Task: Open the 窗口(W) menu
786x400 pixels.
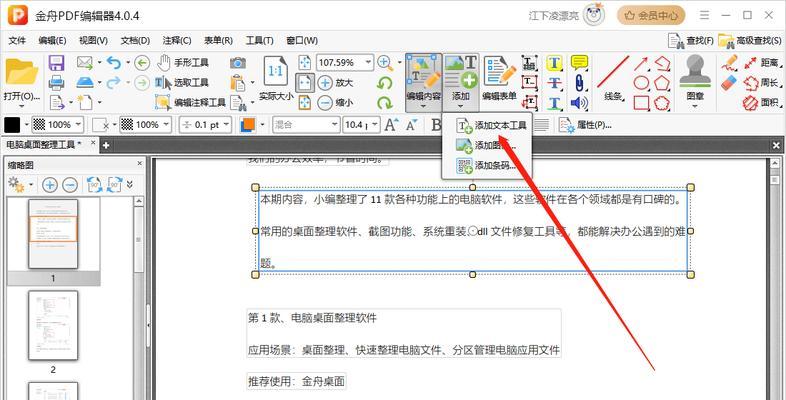Action: 302,40
